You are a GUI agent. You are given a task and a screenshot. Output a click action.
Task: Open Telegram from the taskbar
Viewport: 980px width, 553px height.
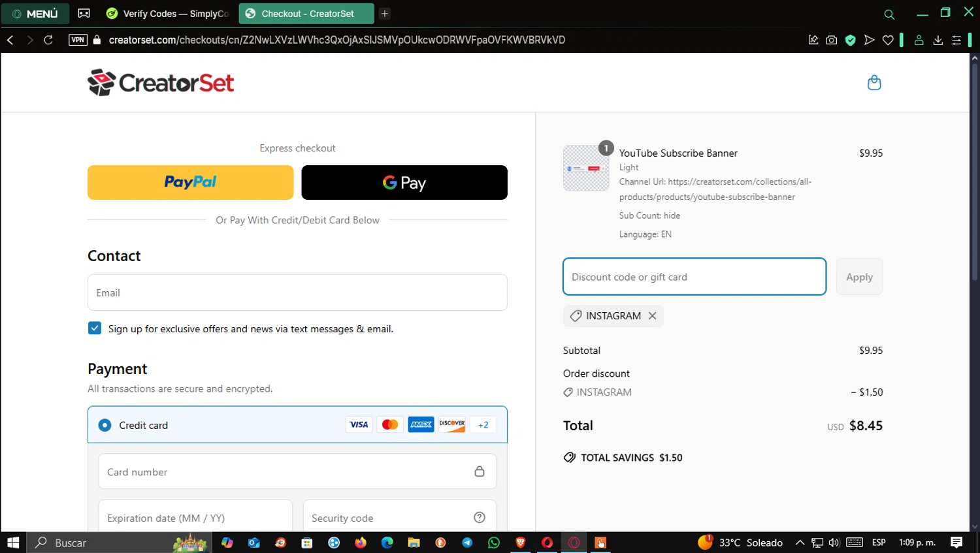(x=467, y=543)
